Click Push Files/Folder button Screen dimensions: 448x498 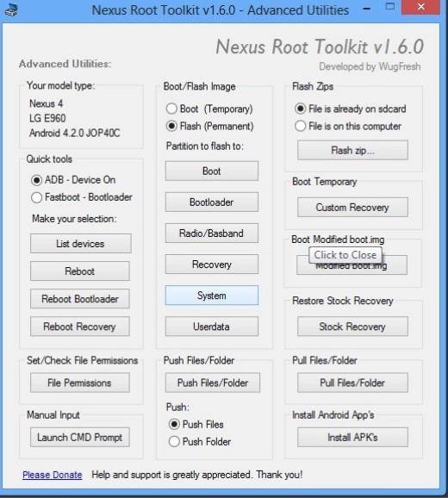point(213,383)
